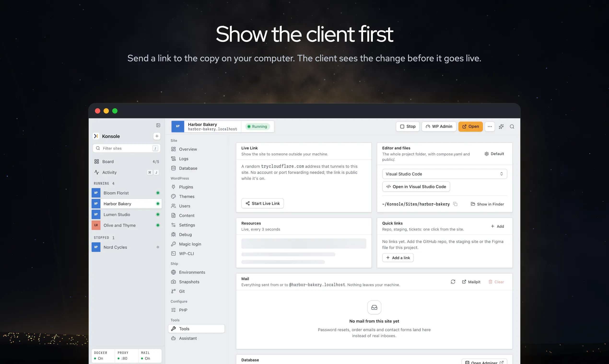This screenshot has height=364, width=609.
Task: Open Mailpit from the Mail panel
Action: [471, 282]
